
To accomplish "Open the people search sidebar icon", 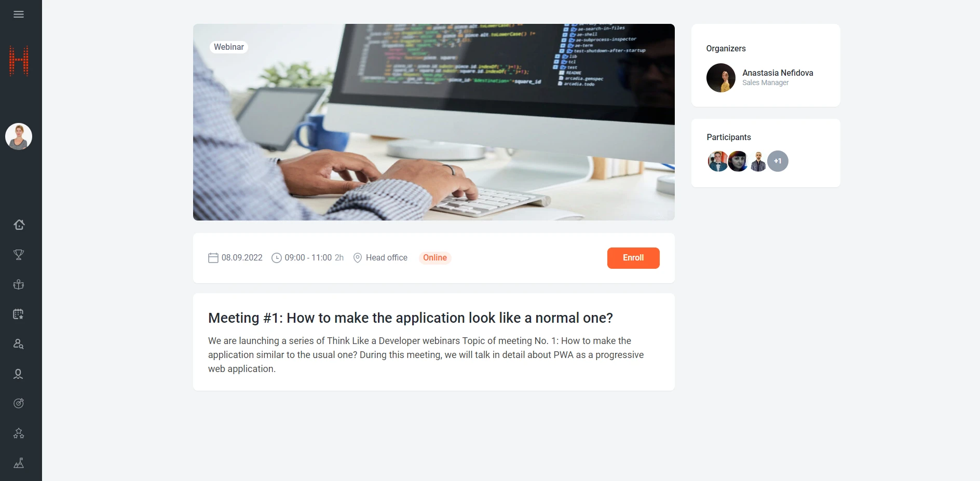I will 19,344.
